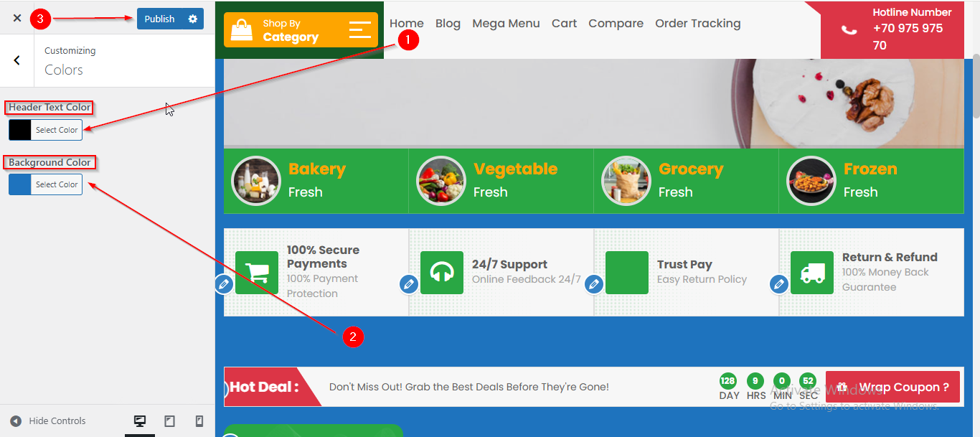The width and height of the screenshot is (980, 437).
Task: Switch to mobile preview device icon
Action: (199, 421)
